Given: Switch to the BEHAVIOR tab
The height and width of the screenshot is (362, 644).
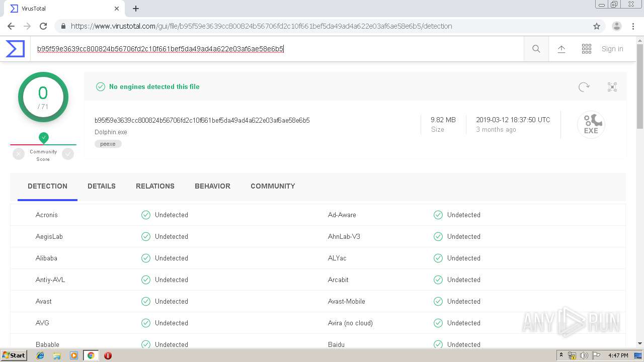Looking at the screenshot, I should [212, 186].
